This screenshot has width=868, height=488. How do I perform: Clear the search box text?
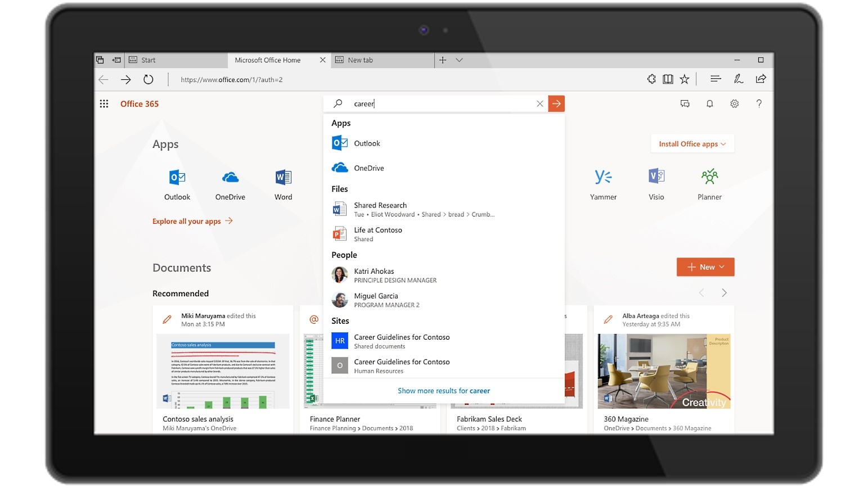pos(539,103)
